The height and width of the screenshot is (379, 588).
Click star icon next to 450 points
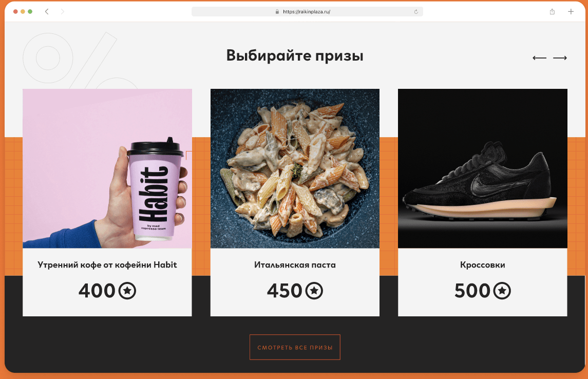point(314,291)
